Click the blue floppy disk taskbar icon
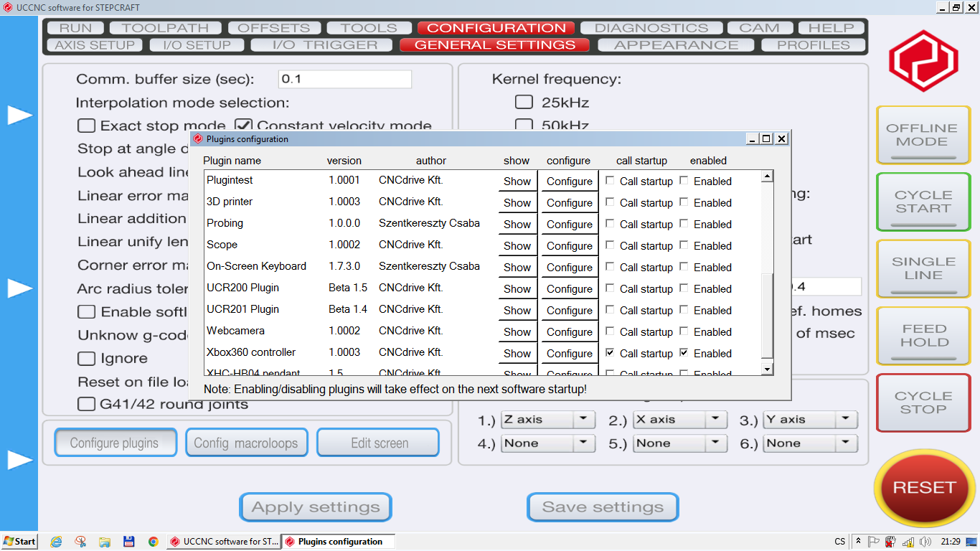This screenshot has height=551, width=980. point(129,542)
